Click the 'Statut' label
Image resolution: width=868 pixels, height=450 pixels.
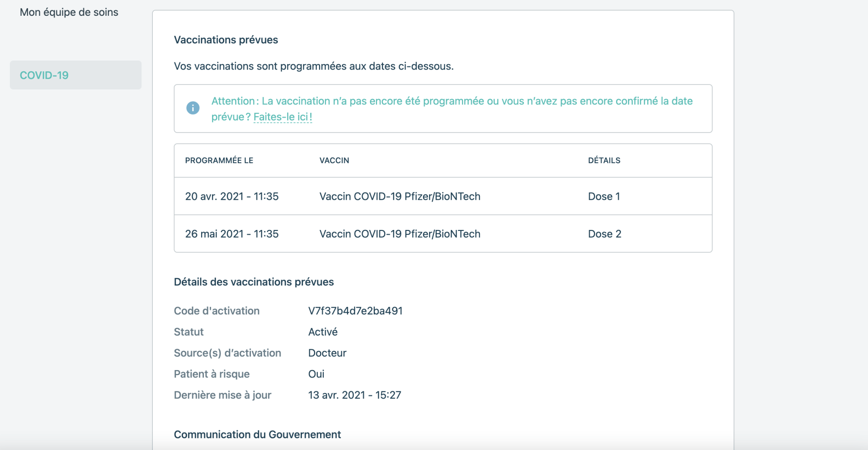coord(189,332)
